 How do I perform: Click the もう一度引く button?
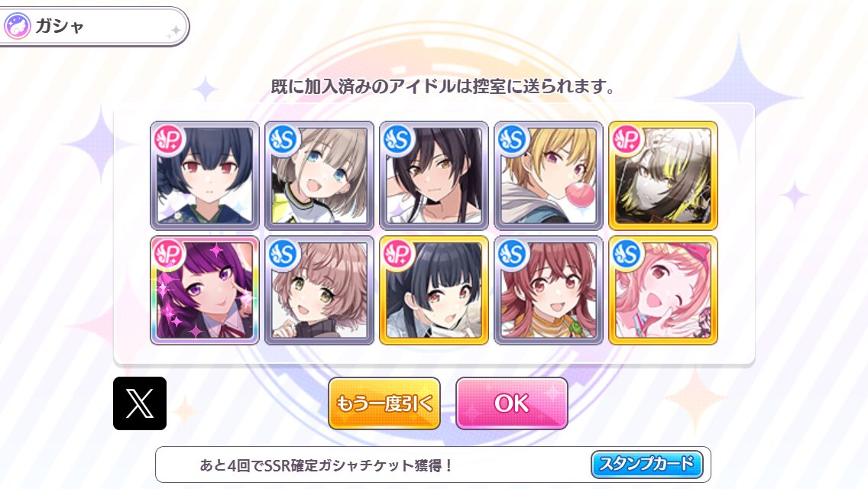384,403
